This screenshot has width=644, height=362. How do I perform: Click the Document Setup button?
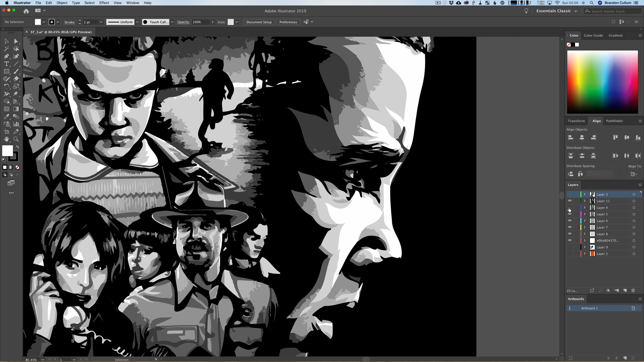259,22
